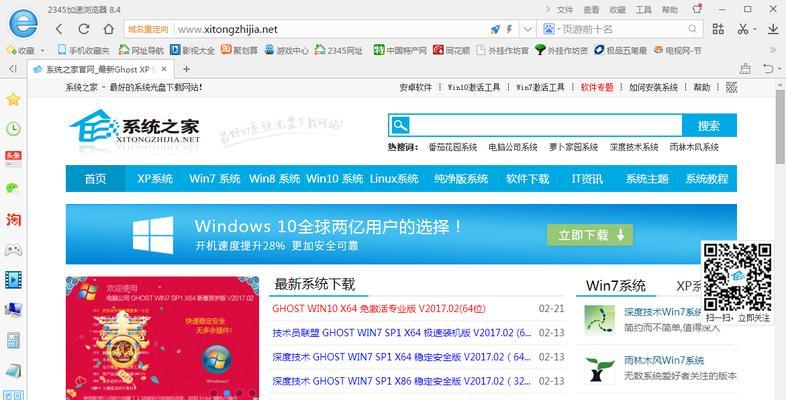Expand the scissors tool dropdown arrow
The image size is (786, 400).
pyautogui.click(x=754, y=29)
